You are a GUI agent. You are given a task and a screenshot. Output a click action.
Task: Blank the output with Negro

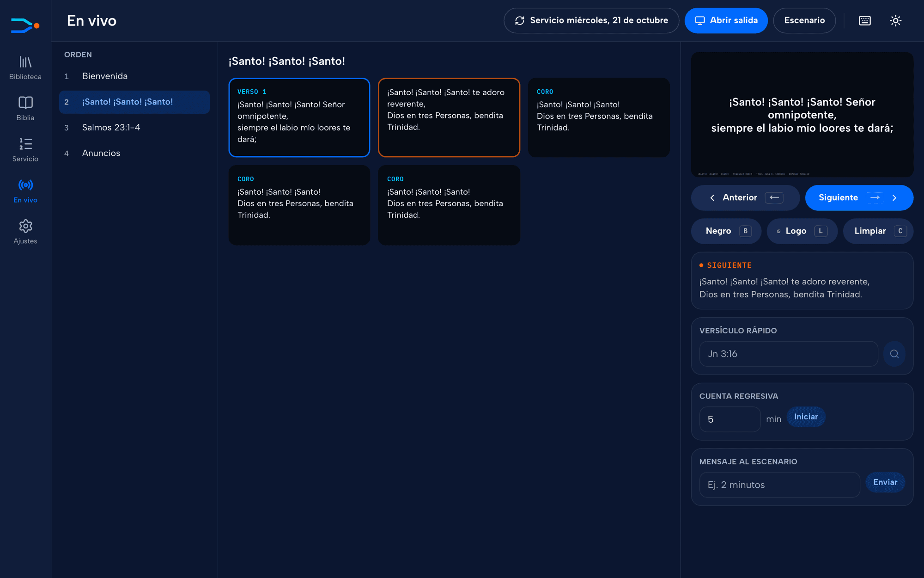tap(726, 231)
